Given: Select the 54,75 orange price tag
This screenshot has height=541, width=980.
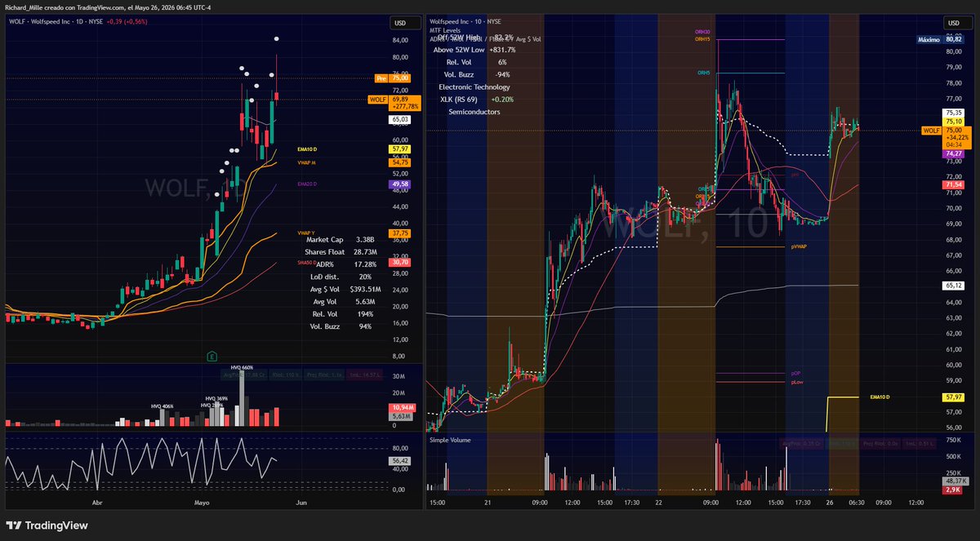Looking at the screenshot, I should [400, 163].
